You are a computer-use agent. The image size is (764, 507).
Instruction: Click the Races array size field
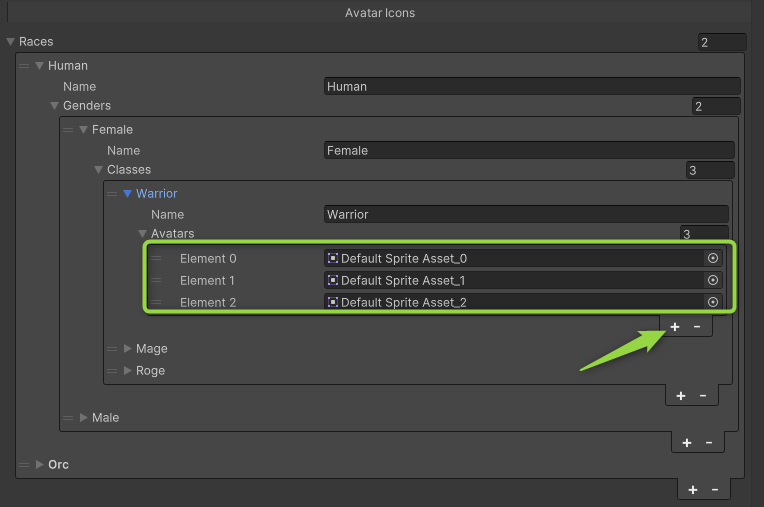point(722,42)
